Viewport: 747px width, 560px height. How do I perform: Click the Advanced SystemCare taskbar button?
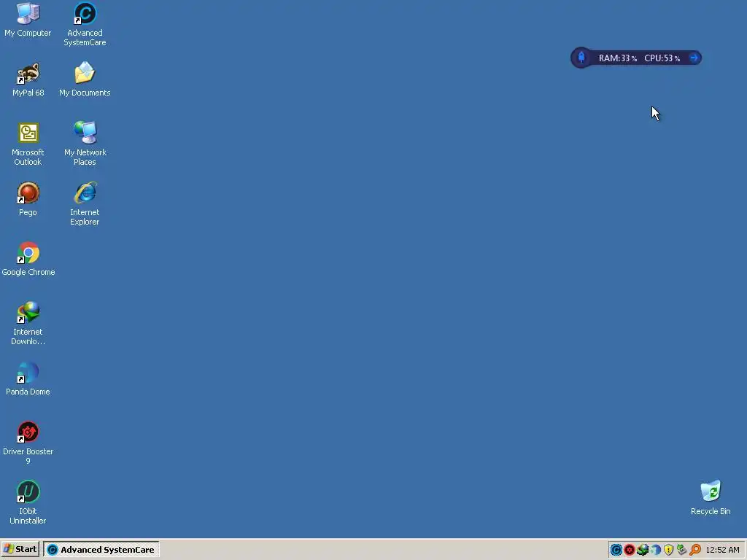click(x=101, y=550)
